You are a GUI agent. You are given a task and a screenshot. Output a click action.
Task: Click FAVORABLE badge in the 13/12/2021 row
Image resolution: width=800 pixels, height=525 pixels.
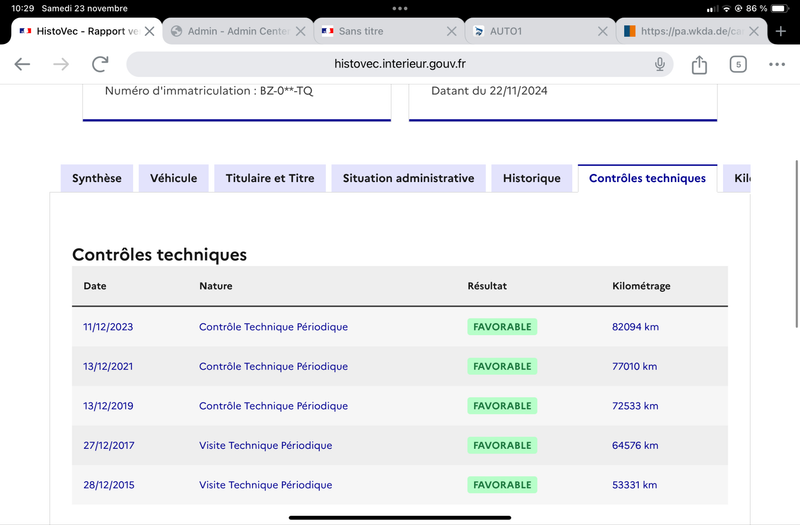coord(502,366)
